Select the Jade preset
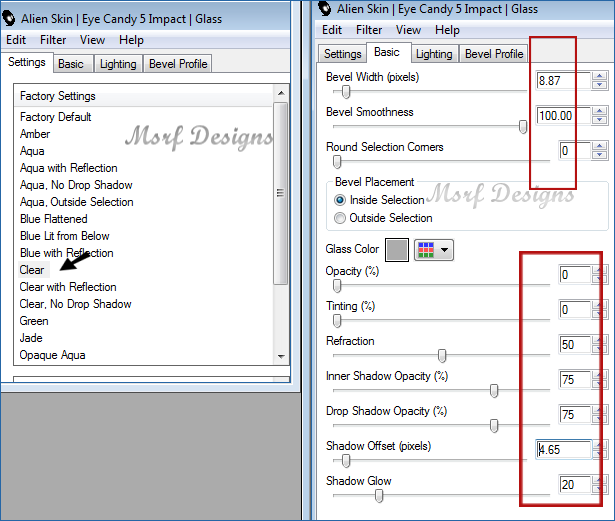 (31, 338)
